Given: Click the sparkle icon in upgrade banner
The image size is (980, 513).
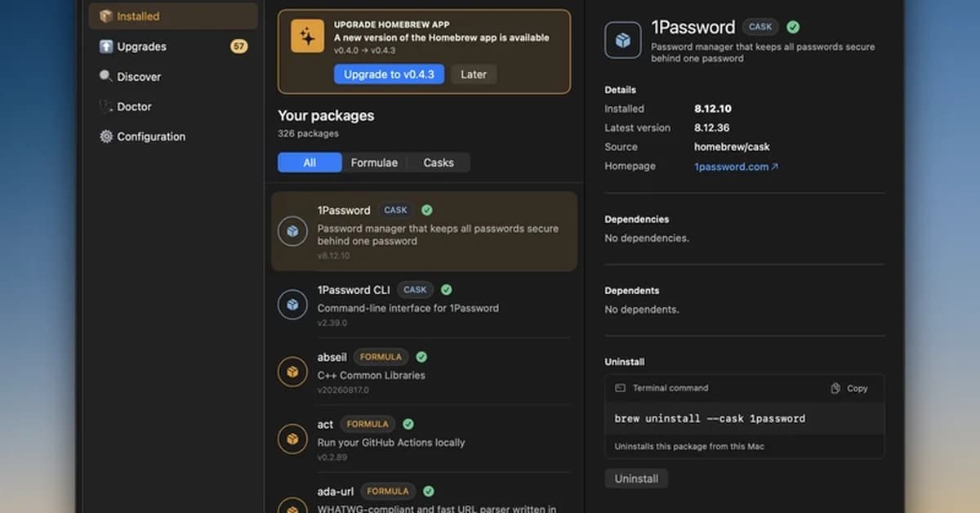Looking at the screenshot, I should [x=307, y=36].
